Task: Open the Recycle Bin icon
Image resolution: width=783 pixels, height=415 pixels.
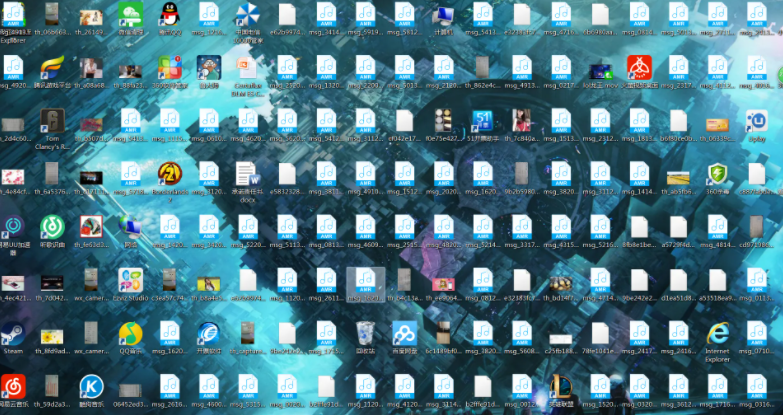Action: point(365,333)
